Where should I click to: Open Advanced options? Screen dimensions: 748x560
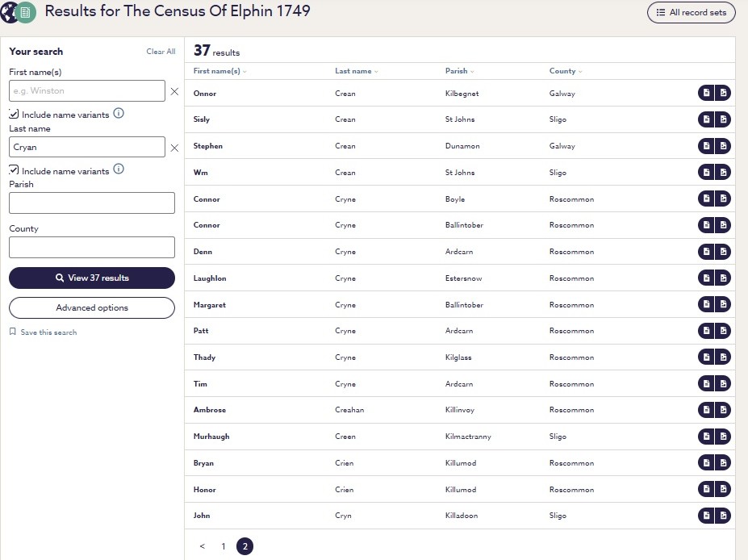coord(92,307)
